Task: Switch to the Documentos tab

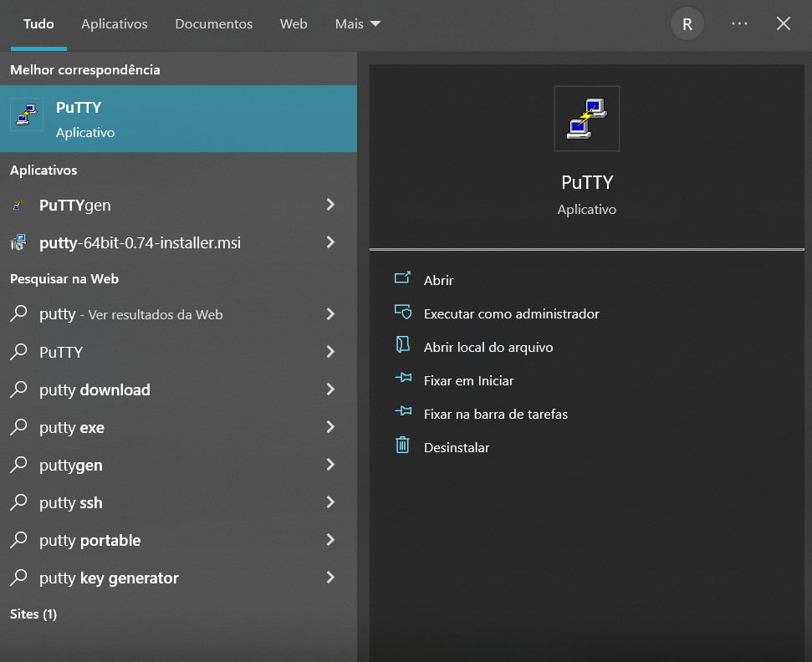Action: point(213,23)
